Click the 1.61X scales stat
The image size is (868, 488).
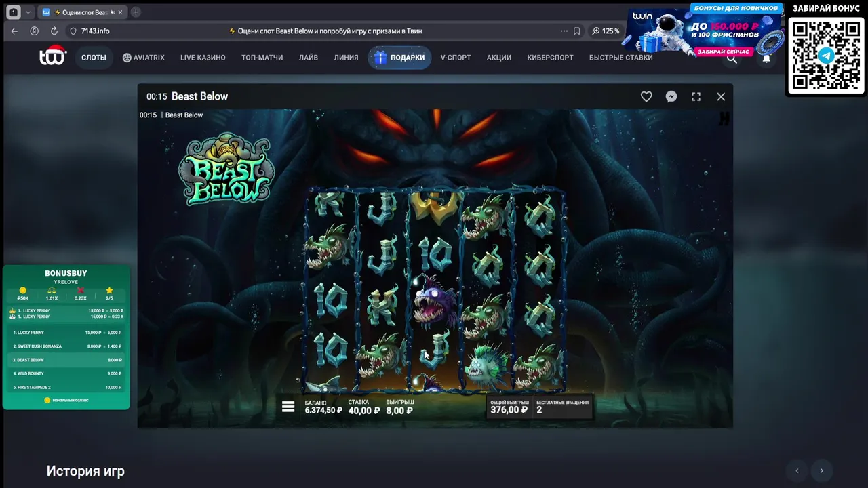[x=52, y=294]
